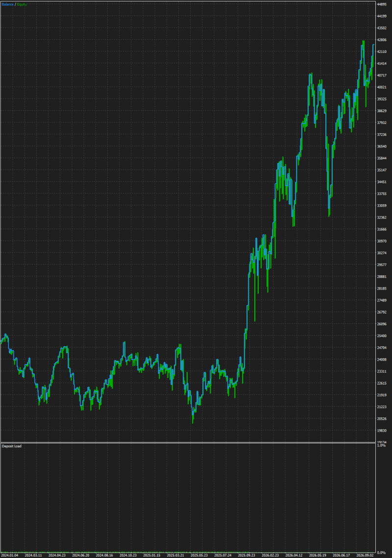
Task: Select the 20526 axis value
Action: coord(382,419)
